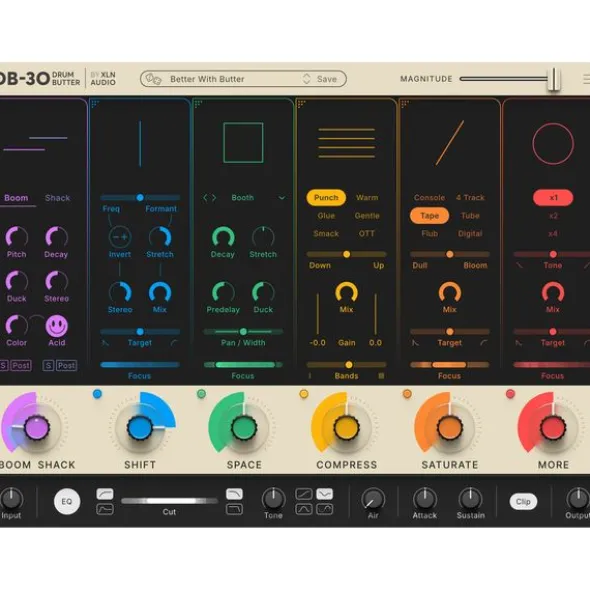Open the Booth reverb type dropdown arrow
Image resolution: width=590 pixels, height=591 pixels.
[x=282, y=198]
